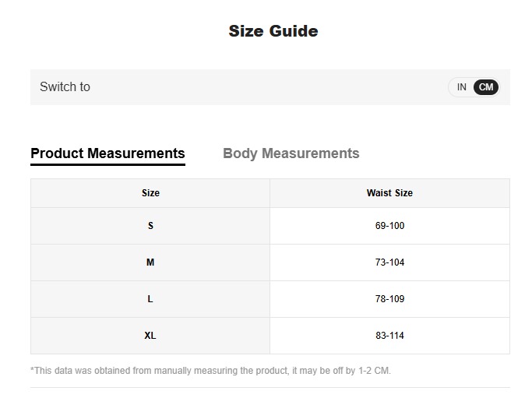Screen dimensions: 532x398
Task: Switch to the Body Measurements tab
Action: pos(291,153)
